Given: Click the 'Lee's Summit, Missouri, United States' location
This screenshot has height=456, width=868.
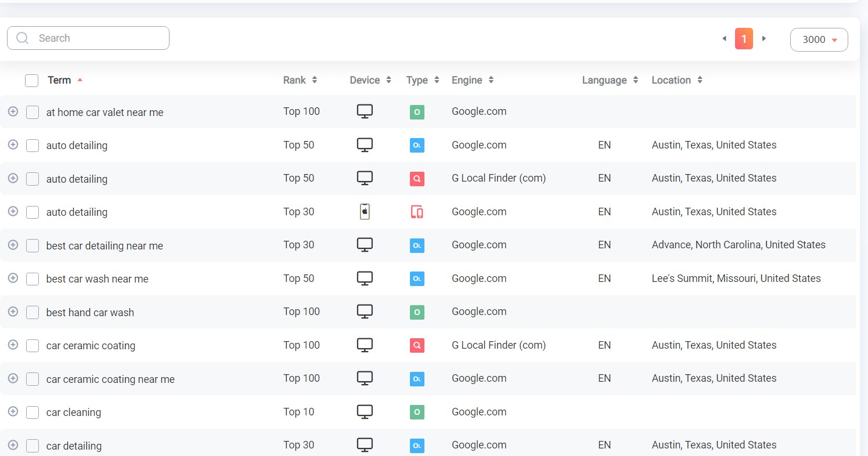Looking at the screenshot, I should click(736, 278).
